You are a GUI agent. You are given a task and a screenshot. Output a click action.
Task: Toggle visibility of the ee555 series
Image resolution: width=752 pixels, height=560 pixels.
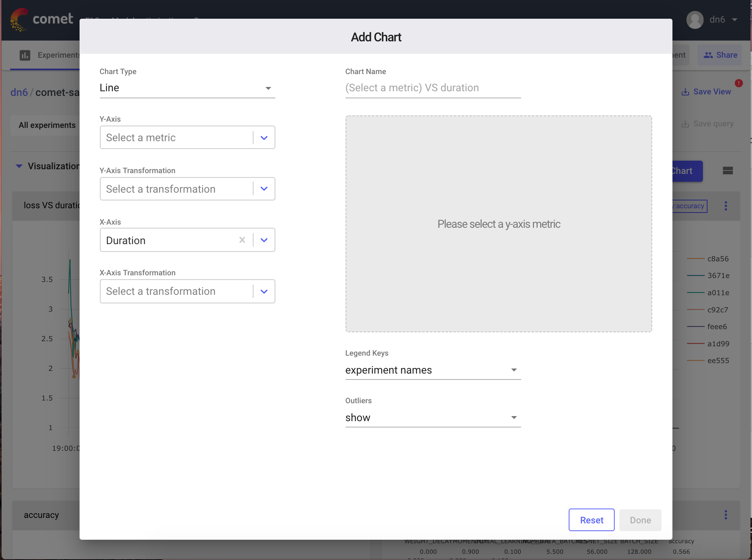click(718, 360)
